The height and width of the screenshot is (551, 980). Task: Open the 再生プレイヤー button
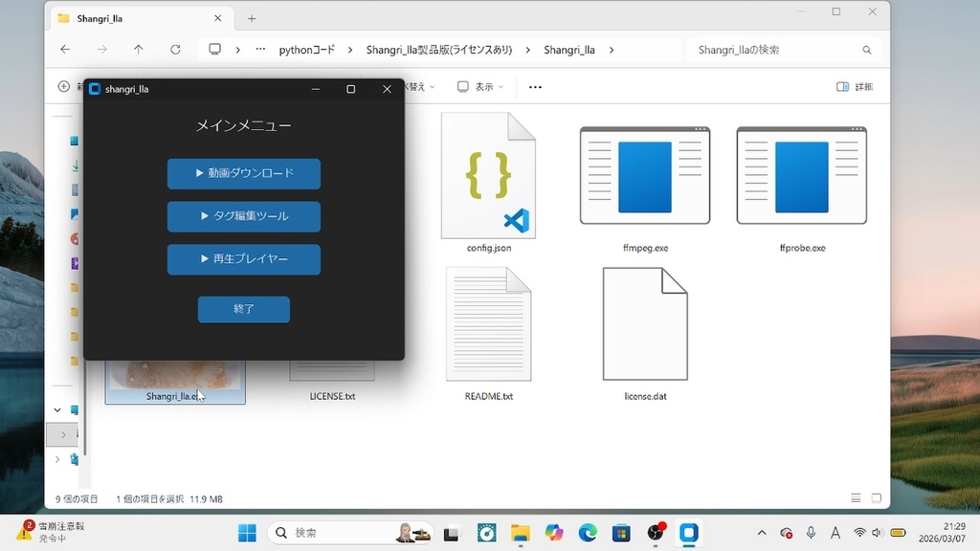(244, 258)
